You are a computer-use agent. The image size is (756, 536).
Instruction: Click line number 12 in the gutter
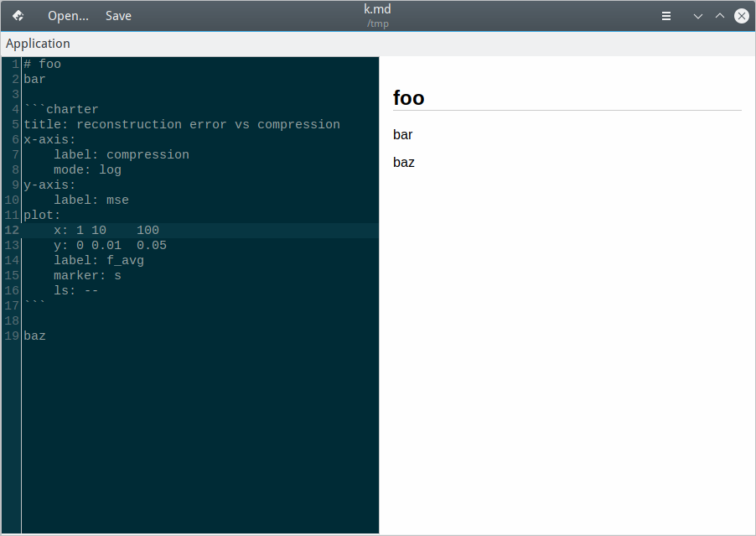(12, 230)
